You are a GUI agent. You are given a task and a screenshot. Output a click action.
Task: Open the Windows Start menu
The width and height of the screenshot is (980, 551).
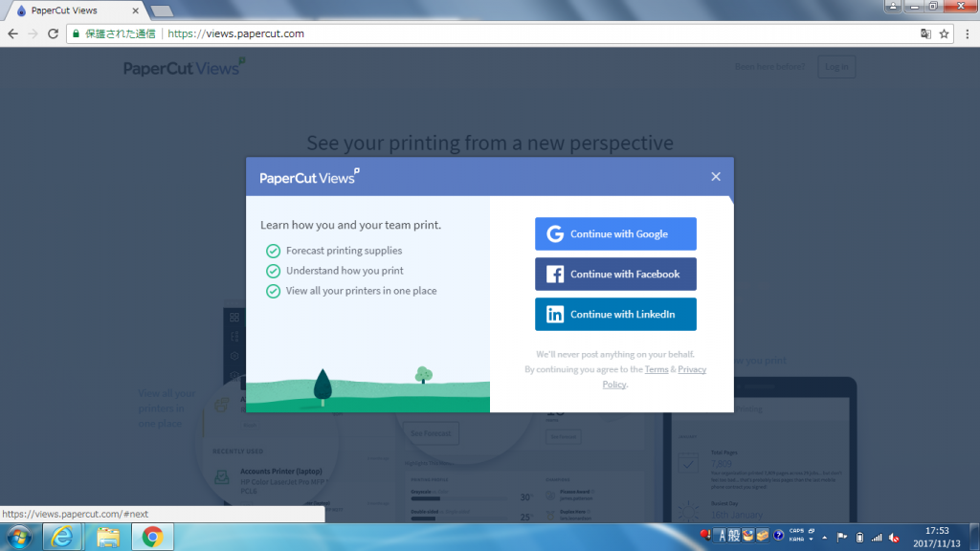pyautogui.click(x=18, y=537)
